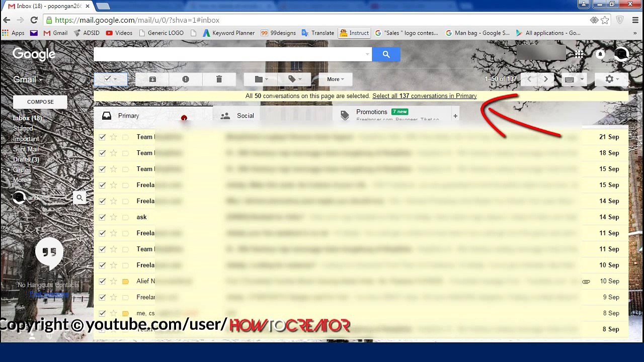Open the Settings gear menu
The image size is (644, 362).
click(x=611, y=79)
